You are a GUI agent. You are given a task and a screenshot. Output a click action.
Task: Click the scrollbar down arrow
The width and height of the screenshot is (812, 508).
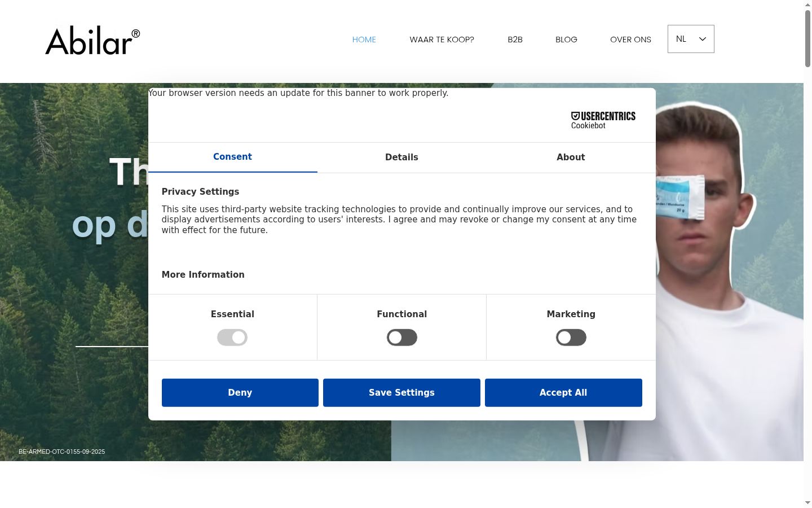pyautogui.click(x=807, y=503)
